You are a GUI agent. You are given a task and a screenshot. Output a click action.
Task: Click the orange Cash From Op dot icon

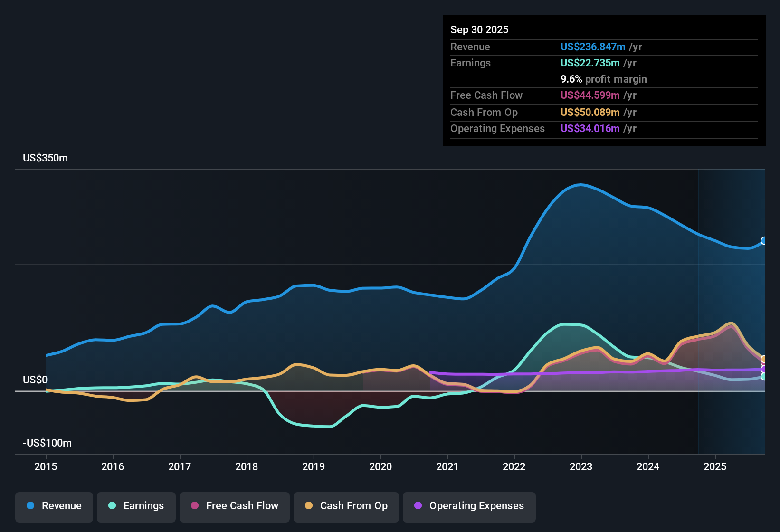309,506
